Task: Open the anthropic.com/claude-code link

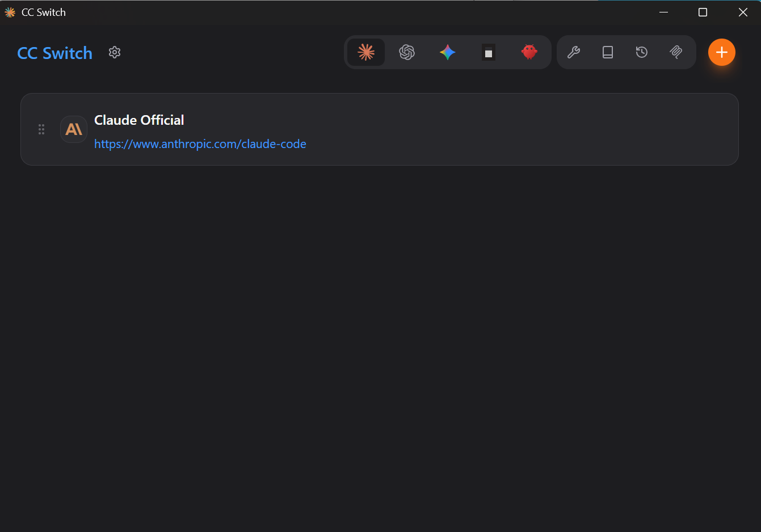Action: (x=200, y=144)
